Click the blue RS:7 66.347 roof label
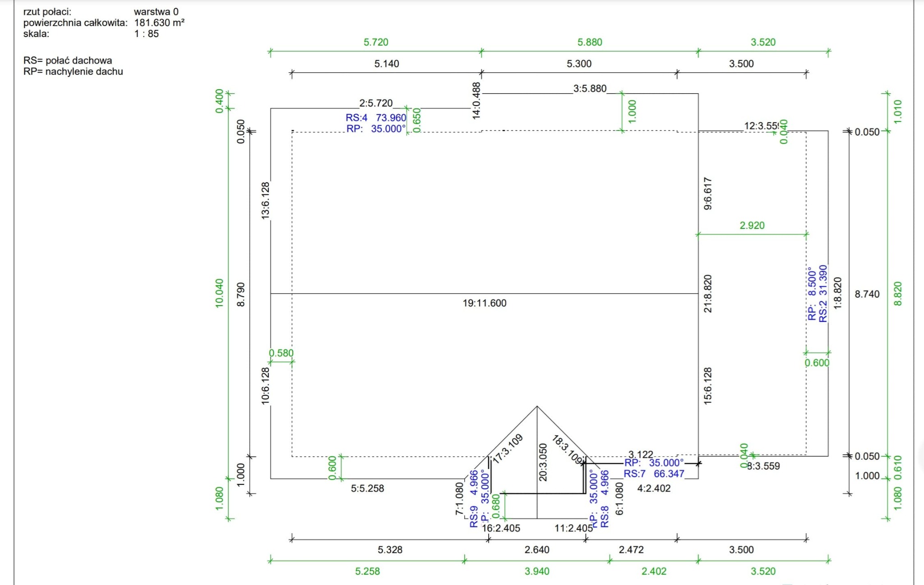This screenshot has width=924, height=585. [x=654, y=474]
